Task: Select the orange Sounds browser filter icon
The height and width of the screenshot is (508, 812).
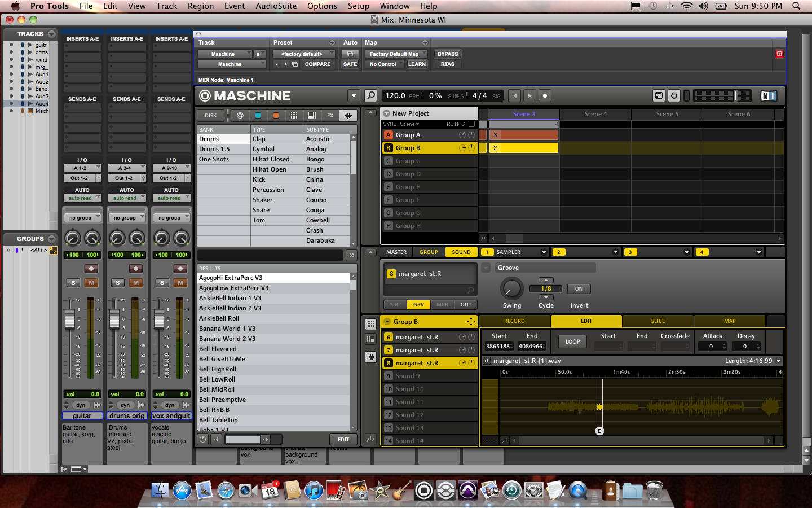Action: pos(276,115)
